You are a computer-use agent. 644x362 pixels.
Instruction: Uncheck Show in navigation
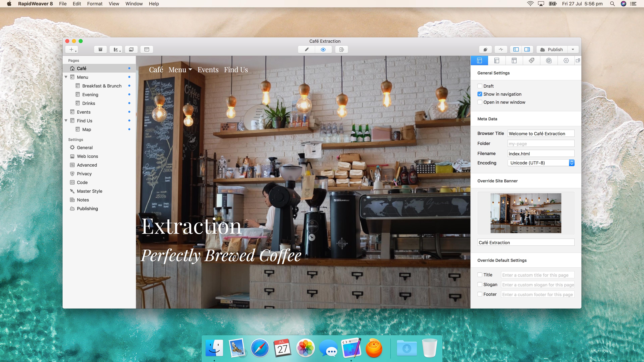(x=480, y=94)
